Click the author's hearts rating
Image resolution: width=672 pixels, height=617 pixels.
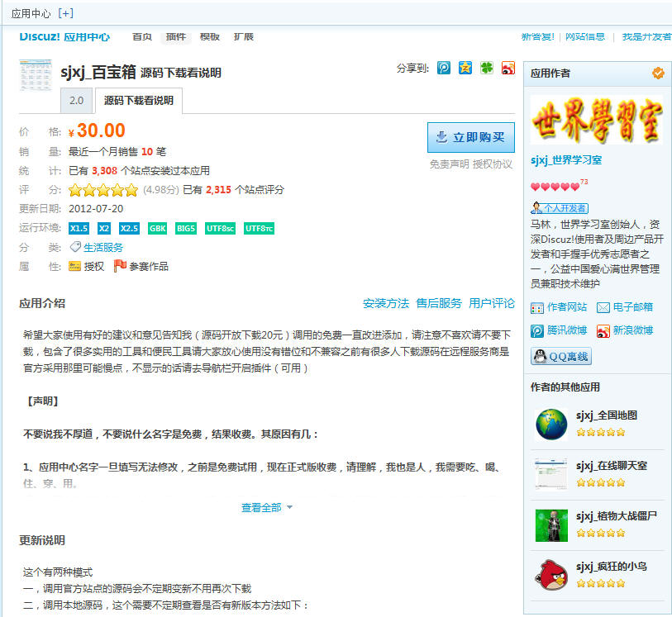click(555, 187)
